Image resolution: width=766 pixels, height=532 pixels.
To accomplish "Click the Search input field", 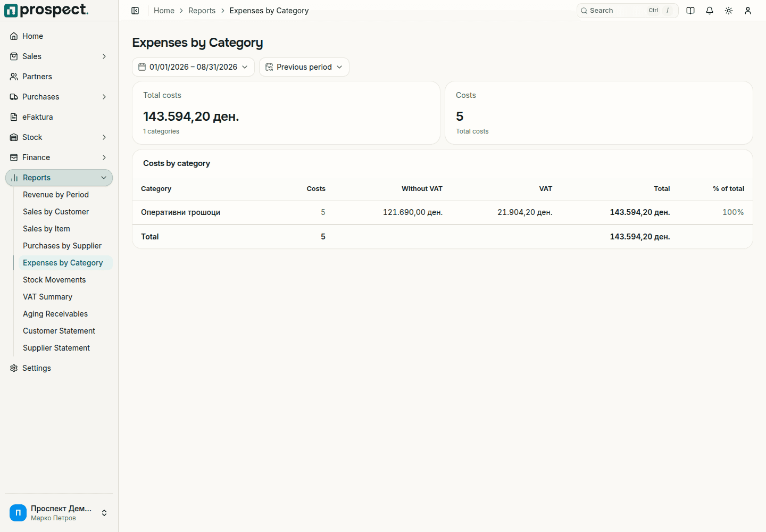I will click(x=628, y=11).
